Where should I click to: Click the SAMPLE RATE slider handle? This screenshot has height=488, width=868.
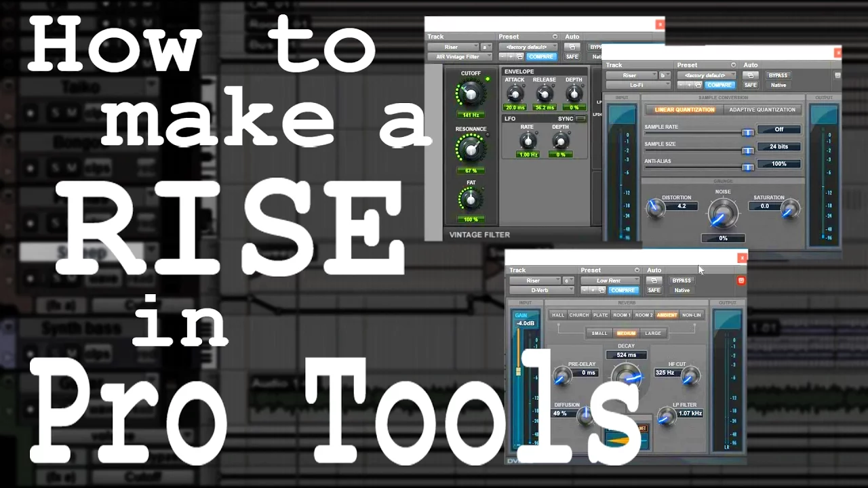click(747, 133)
